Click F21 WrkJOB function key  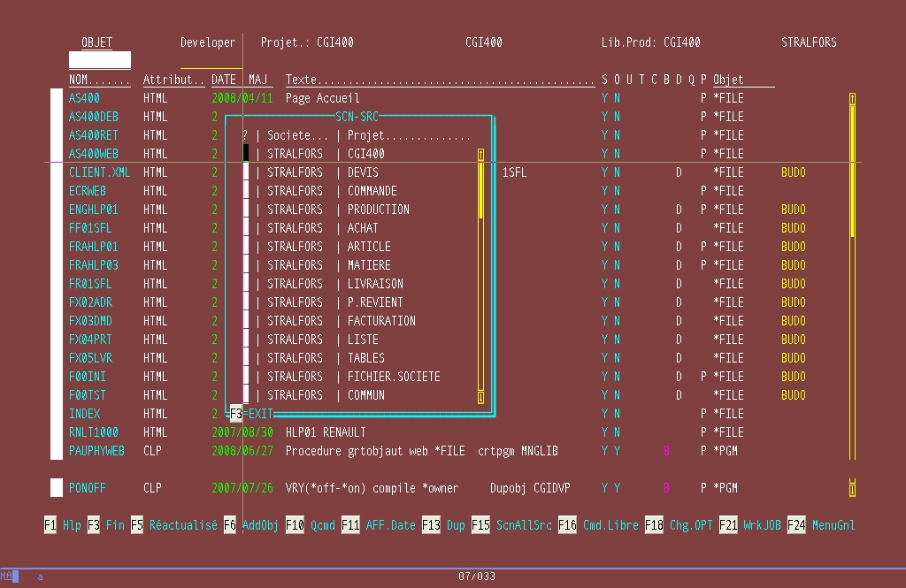pyautogui.click(x=750, y=525)
